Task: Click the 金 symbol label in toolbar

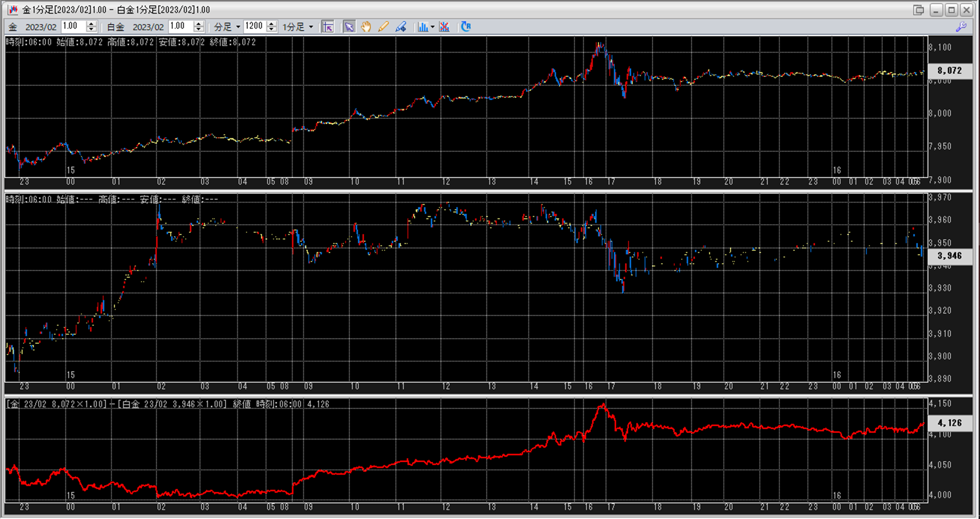Action: tap(13, 27)
